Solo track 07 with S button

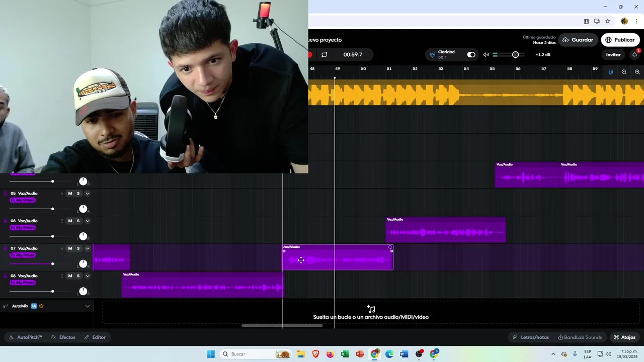click(78, 248)
